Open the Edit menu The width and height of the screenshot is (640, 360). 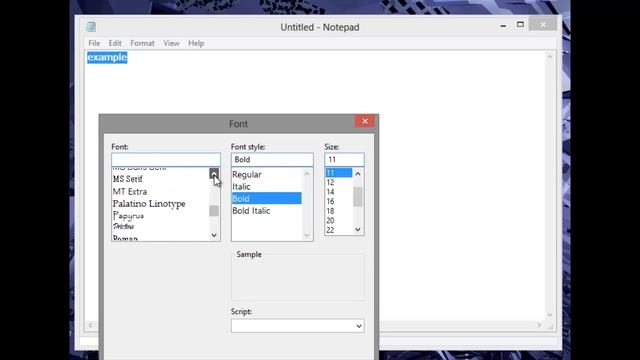[x=115, y=43]
